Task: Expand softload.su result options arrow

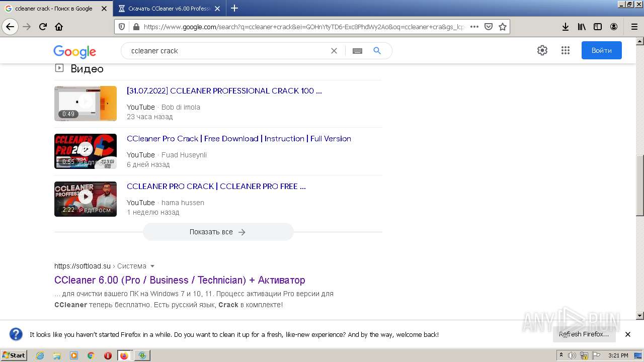Action: pos(152,266)
